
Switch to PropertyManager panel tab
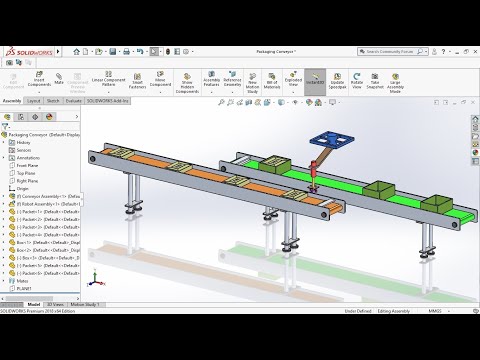(x=21, y=117)
